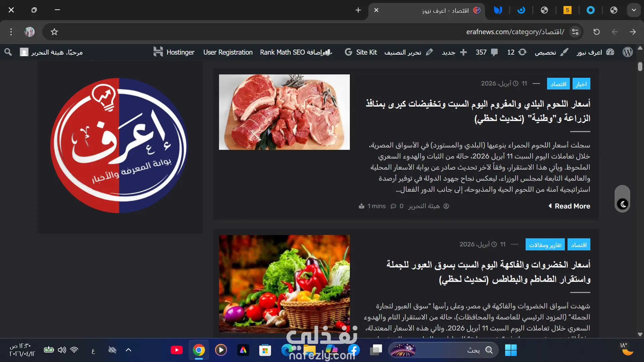644x362 pixels.
Task: Toggle the Wi-Fi icon in system tray
Action: 74,350
